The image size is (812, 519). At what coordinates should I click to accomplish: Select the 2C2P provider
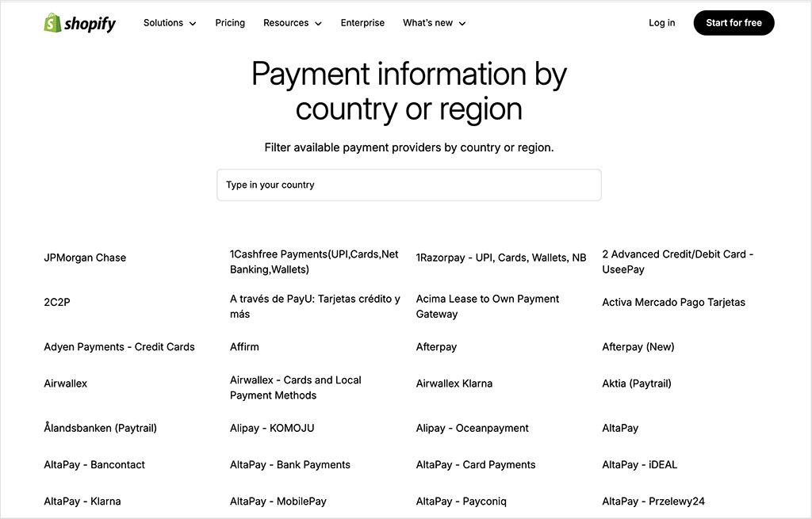pyautogui.click(x=57, y=302)
